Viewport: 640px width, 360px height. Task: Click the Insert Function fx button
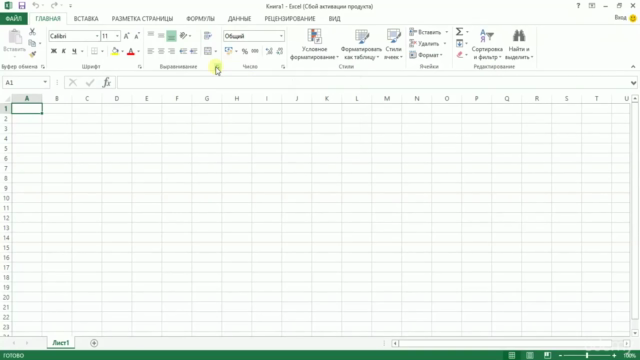pyautogui.click(x=107, y=82)
